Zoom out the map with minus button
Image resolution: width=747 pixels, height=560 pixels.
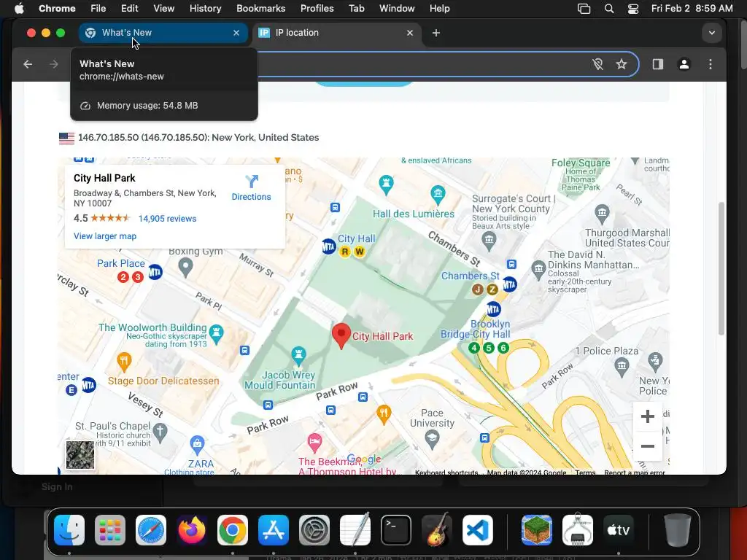point(648,446)
